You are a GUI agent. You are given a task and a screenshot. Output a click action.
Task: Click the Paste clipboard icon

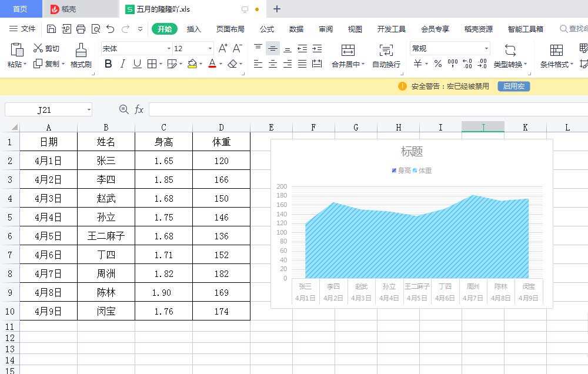click(x=17, y=49)
